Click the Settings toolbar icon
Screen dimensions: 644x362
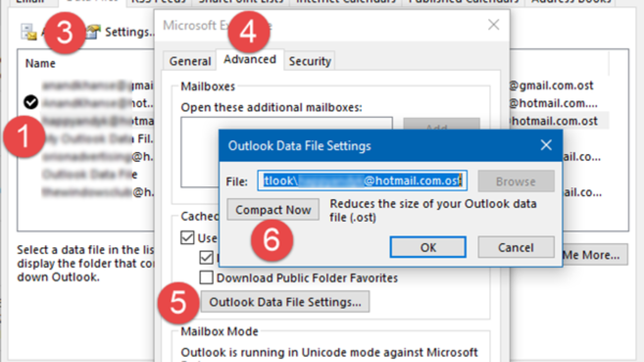[x=92, y=32]
